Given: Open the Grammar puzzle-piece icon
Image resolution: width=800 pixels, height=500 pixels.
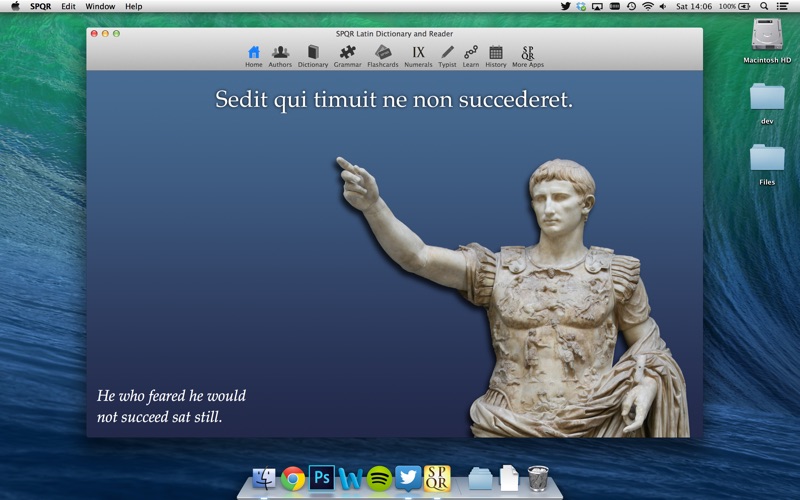Looking at the screenshot, I should pyautogui.click(x=347, y=56).
